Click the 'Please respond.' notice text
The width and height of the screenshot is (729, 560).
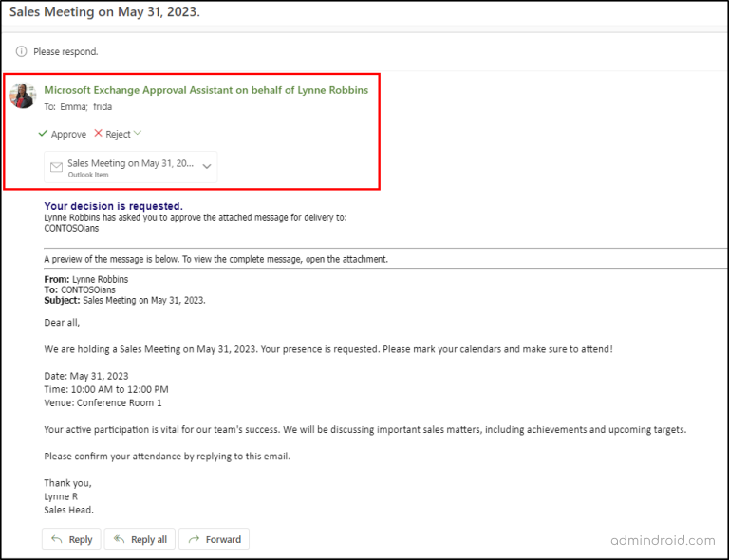pos(65,51)
